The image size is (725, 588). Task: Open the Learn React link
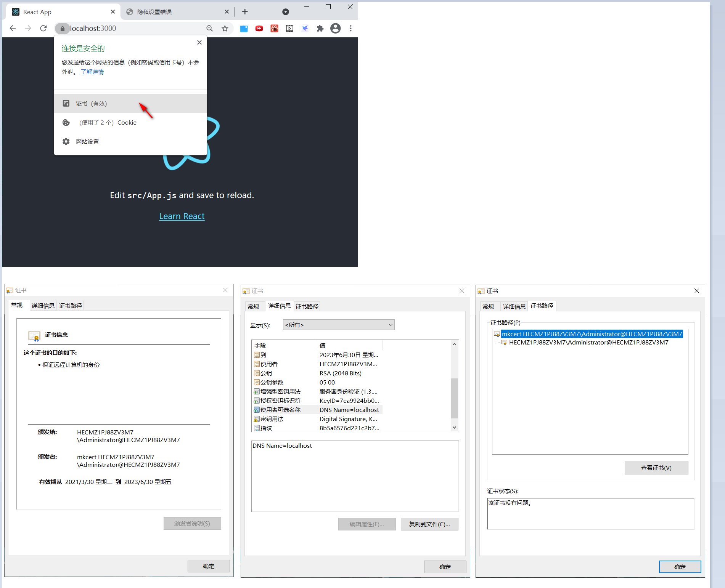coord(182,216)
